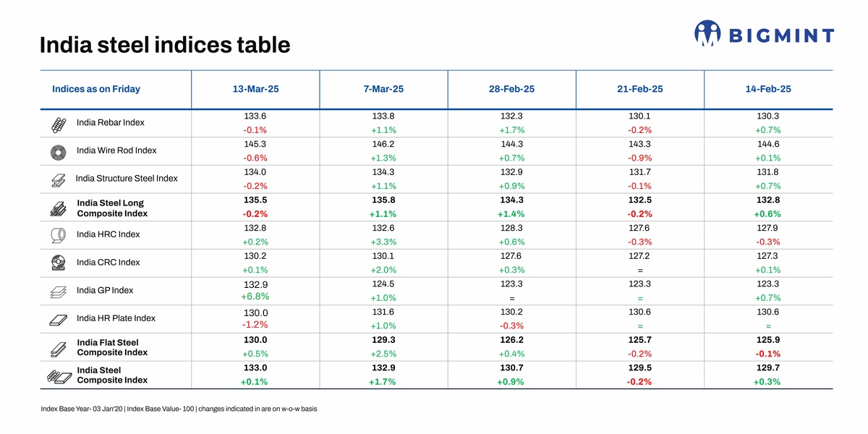Click the India CRC Index icon

point(59,263)
